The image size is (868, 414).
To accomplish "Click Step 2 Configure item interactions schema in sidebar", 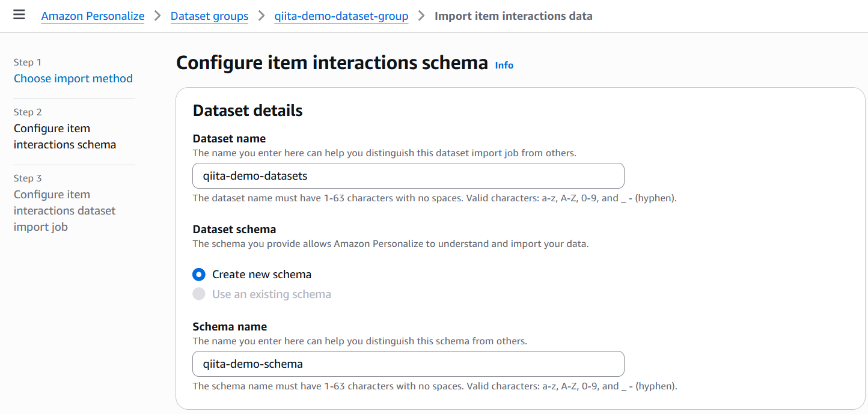I will pyautogui.click(x=65, y=136).
